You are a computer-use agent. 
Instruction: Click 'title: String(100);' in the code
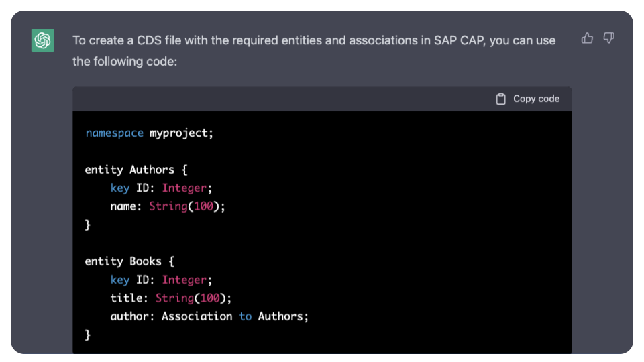(x=171, y=298)
